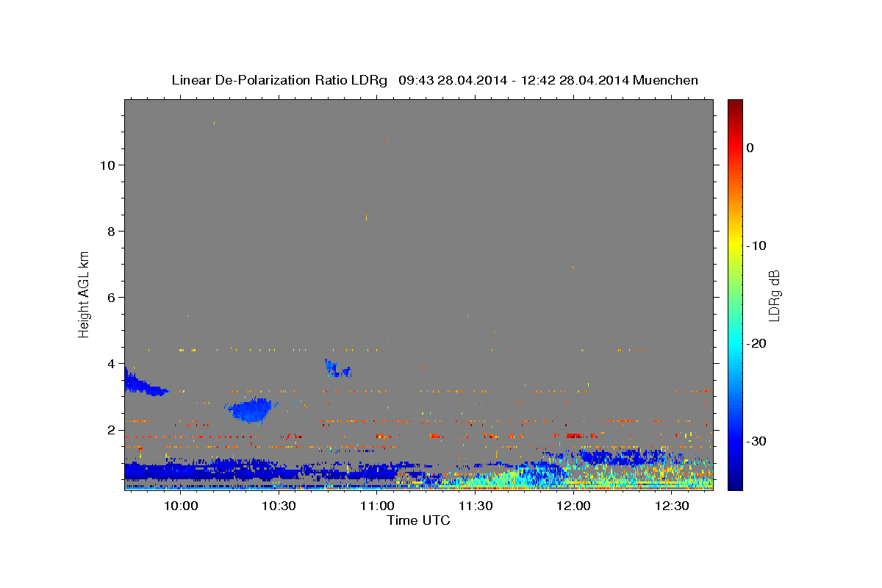Click the blue cloud patch near 10:20 at 2.5 km
This screenshot has width=882, height=588.
click(251, 410)
